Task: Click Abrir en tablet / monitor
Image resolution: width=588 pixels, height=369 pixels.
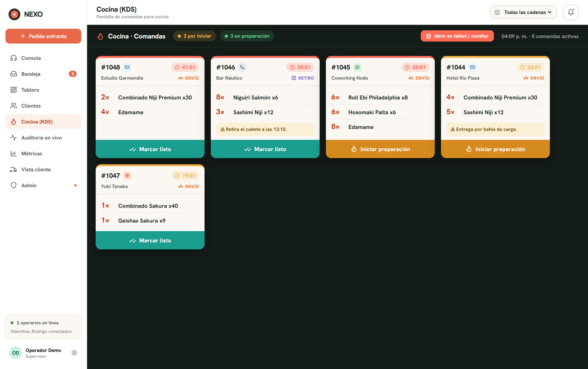Action: coord(457,36)
